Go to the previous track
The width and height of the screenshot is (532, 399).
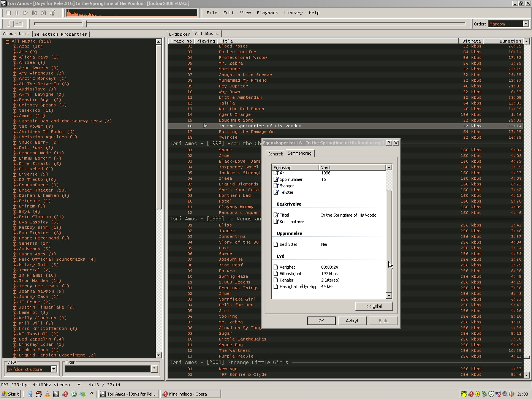click(x=35, y=13)
